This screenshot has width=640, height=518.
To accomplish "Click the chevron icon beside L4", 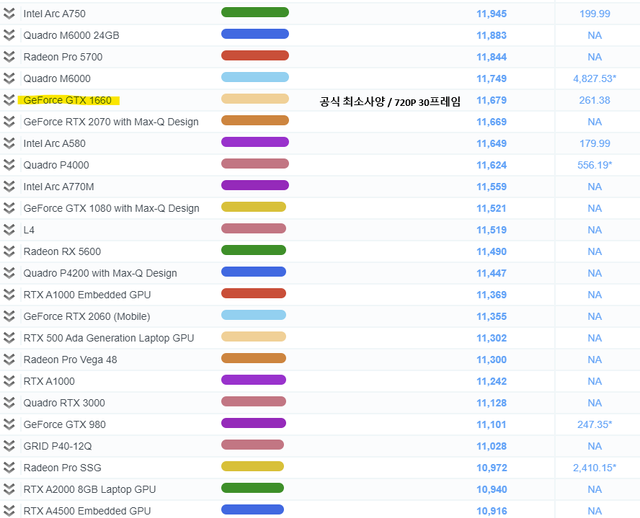I will tap(10, 230).
